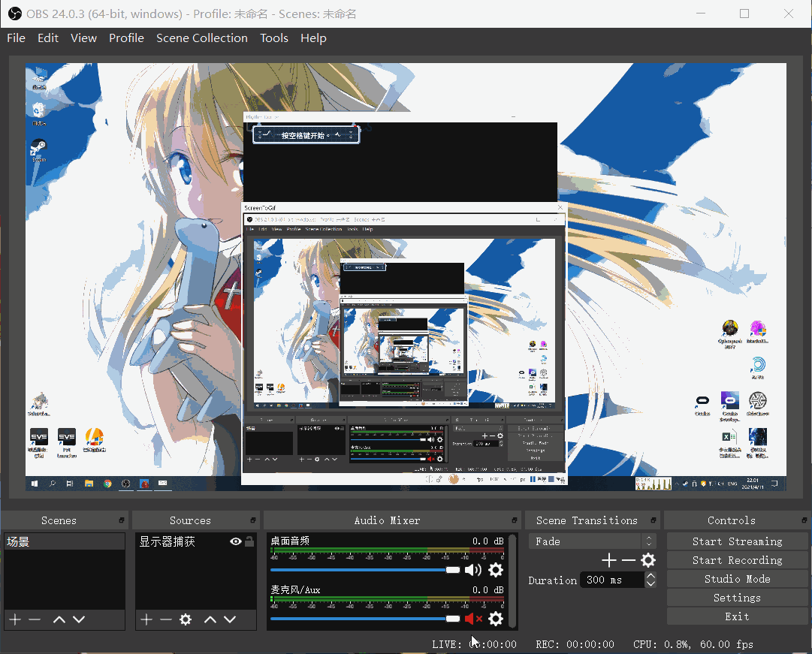The image size is (812, 654).
Task: Undock the Audio Mixer panel icon
Action: pos(515,520)
